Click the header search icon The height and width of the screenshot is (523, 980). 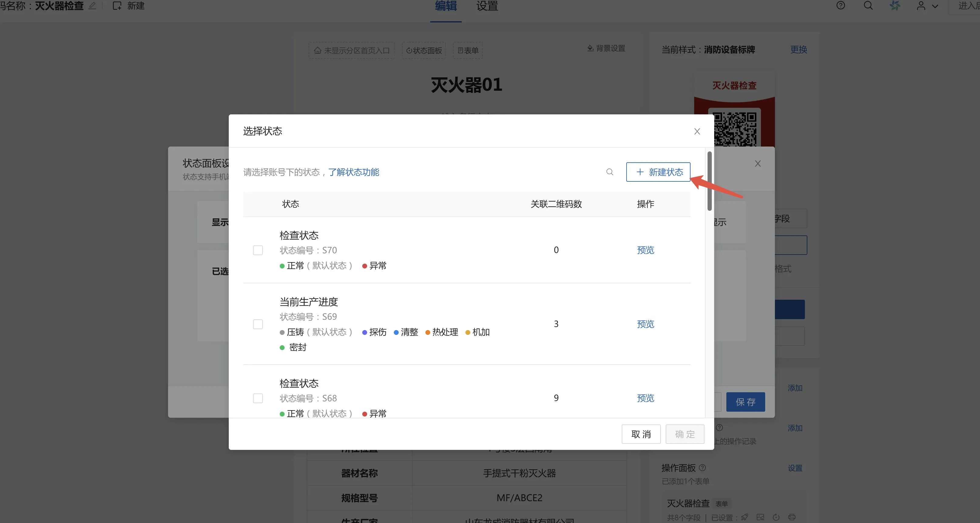(x=868, y=5)
